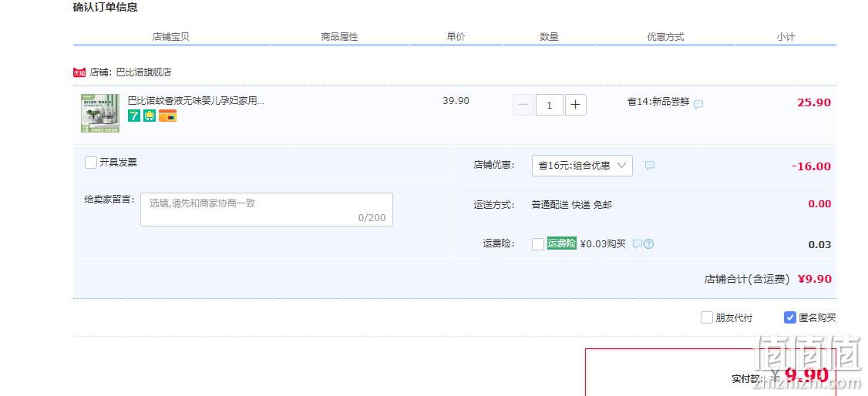Screen dimensions: 868x396
Task: Click the 省14:新品尝鲜 discount text
Action: pos(658,102)
